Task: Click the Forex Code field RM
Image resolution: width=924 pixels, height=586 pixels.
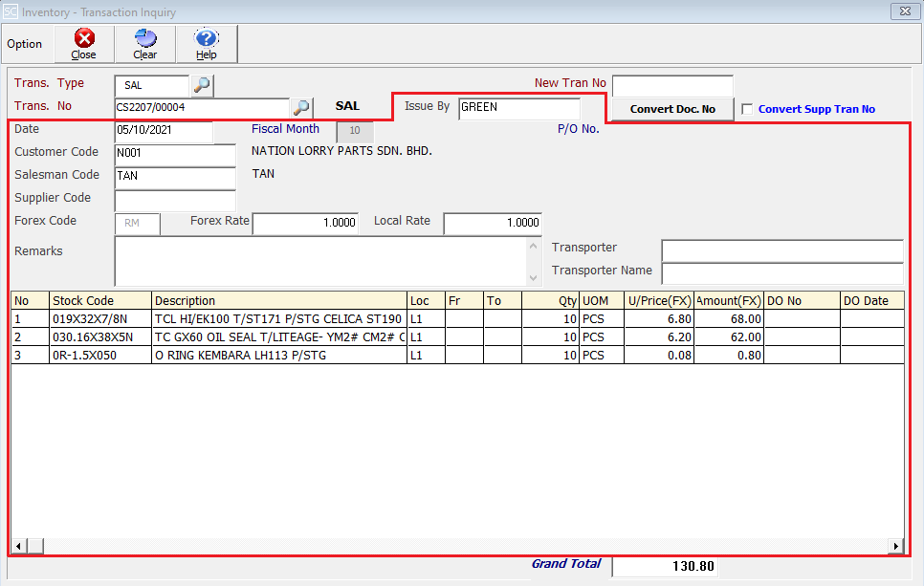Action: tap(138, 223)
